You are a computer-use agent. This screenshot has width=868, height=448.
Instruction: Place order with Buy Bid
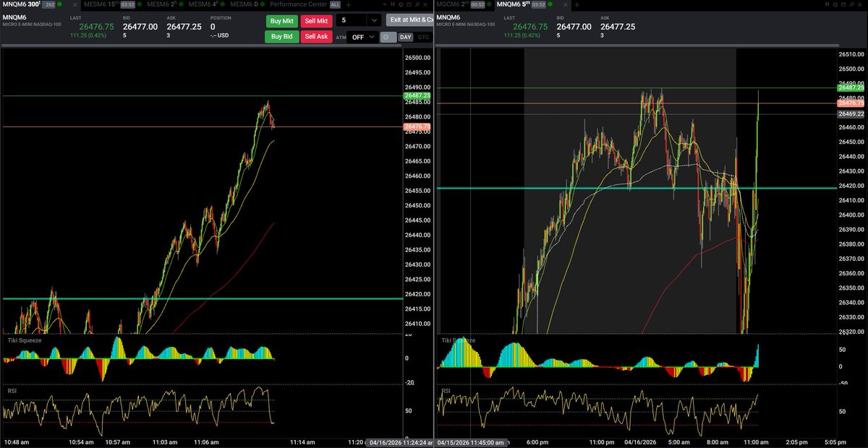pyautogui.click(x=281, y=37)
